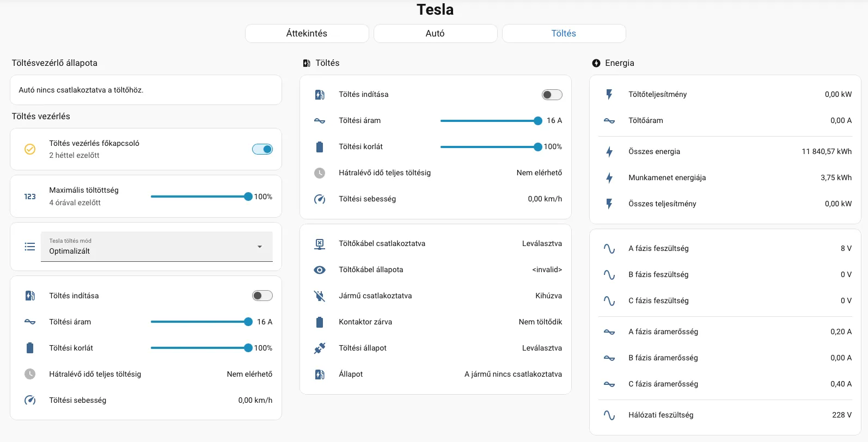Image resolution: width=868 pixels, height=442 pixels.
Task: Click the 123 icon beside Maximális töltöttség
Action: 30,197
